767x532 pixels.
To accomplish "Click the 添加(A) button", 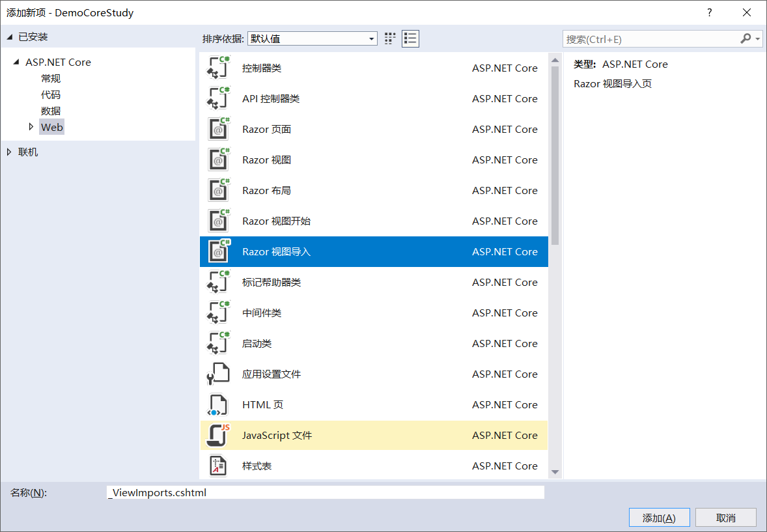I will tap(660, 518).
